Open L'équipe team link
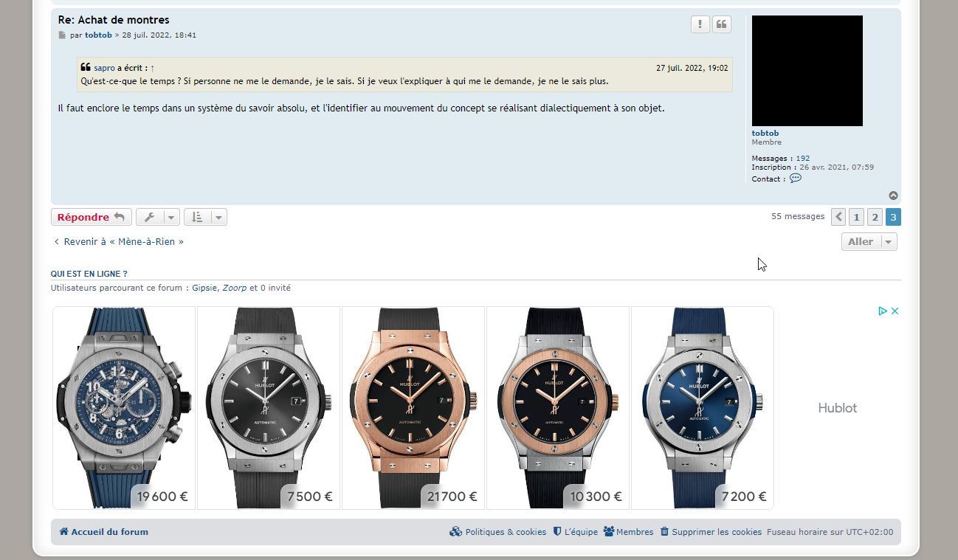 coord(576,532)
